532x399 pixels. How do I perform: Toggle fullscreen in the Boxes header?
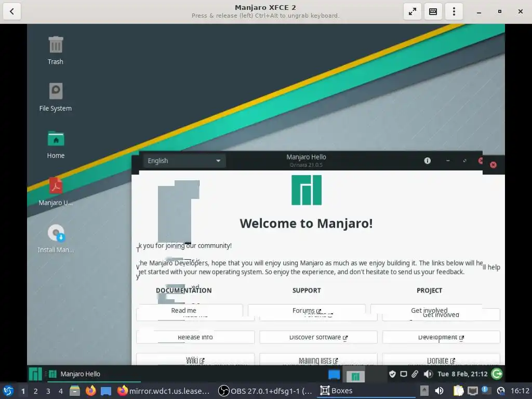tap(413, 11)
